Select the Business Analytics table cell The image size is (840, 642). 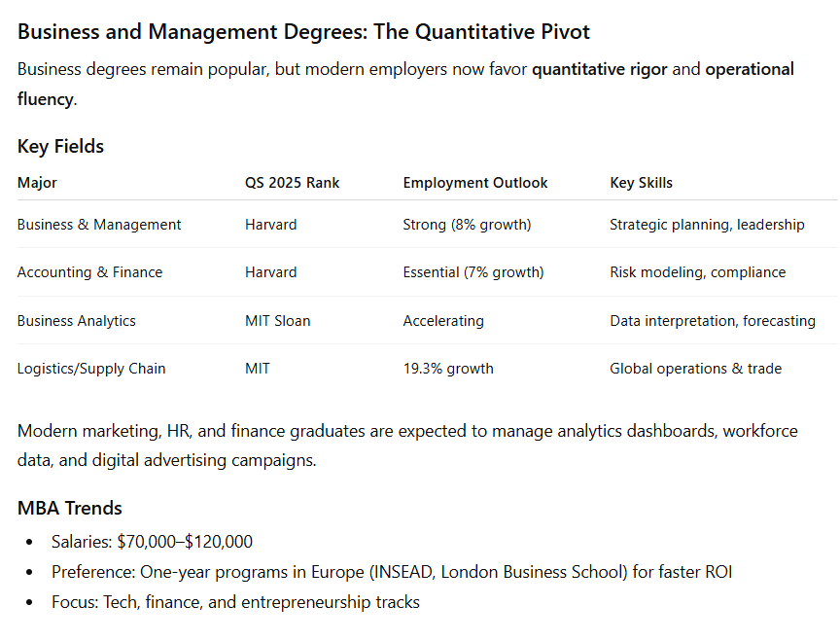pos(76,320)
